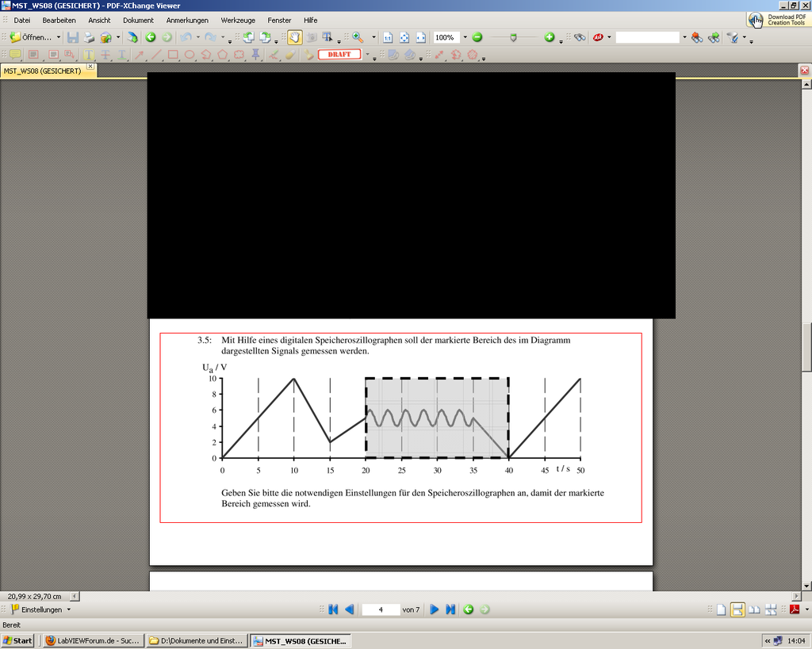
Task: Enable continuous page layout mode
Action: coord(737,609)
